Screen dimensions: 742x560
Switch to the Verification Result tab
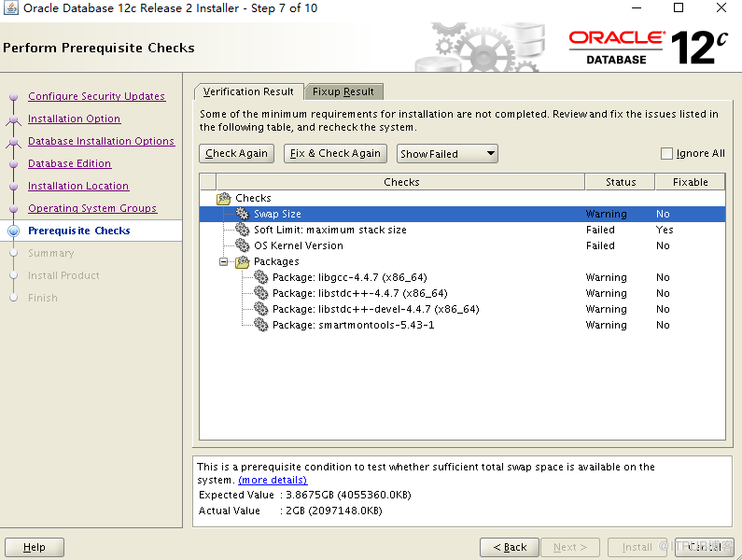(248, 91)
